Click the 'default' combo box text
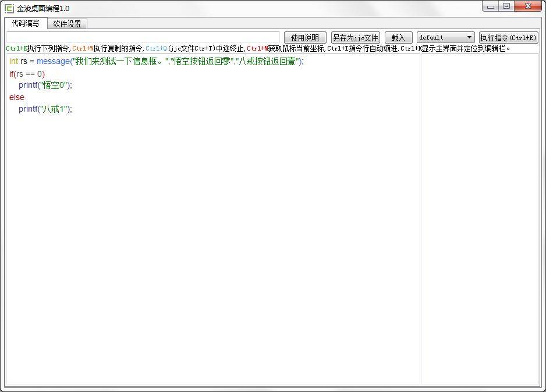The height and width of the screenshot is (392, 546). pos(440,38)
